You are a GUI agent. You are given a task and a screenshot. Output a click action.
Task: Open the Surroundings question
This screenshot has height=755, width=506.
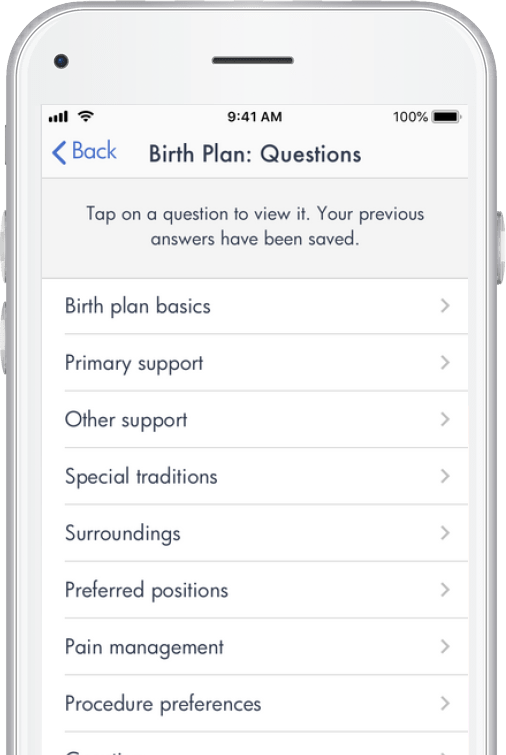click(255, 533)
